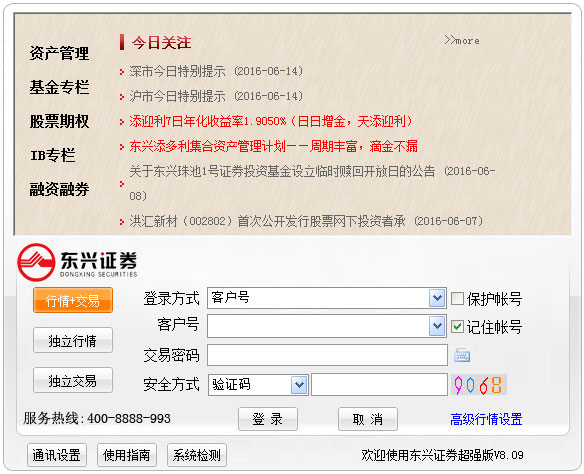584x474 pixels.
Task: Open the 资产管理 section
Action: tap(59, 53)
